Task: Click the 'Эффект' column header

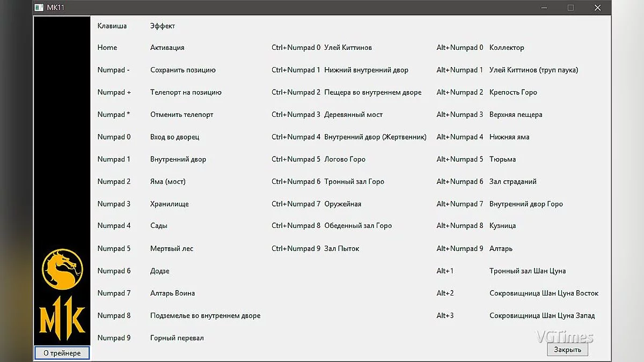Action: coord(163,26)
